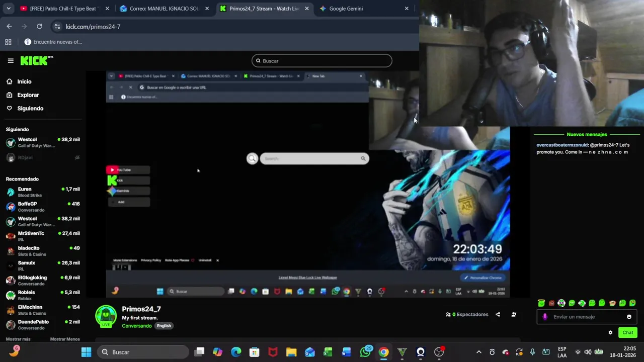644x362 pixels.
Task: Open Microsoft Store from the taskbar
Action: [254, 352]
